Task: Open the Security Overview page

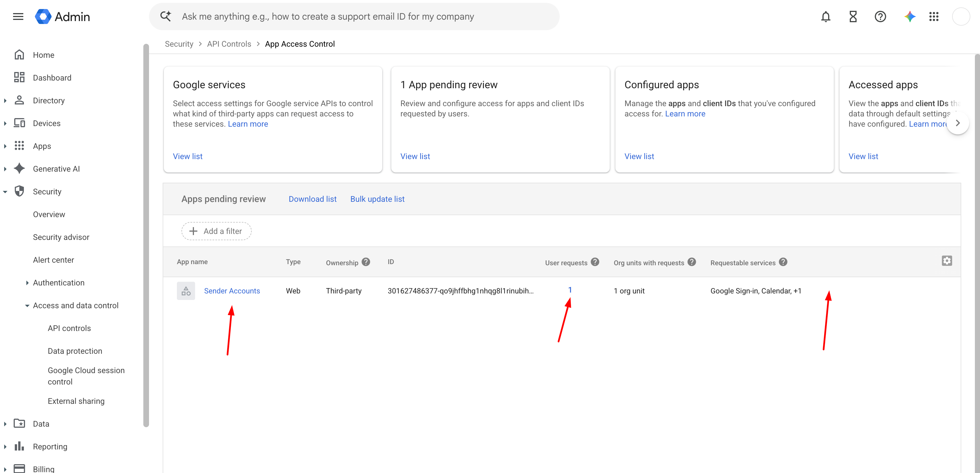Action: pyautogui.click(x=49, y=214)
